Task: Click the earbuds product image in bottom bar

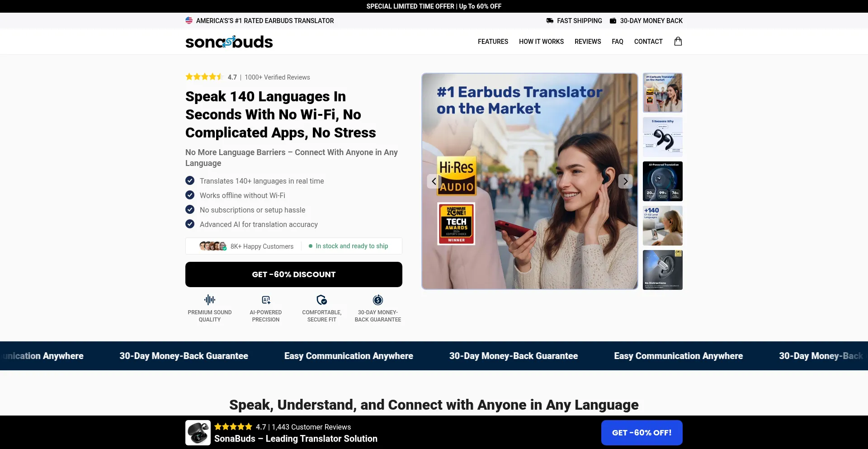Action: tap(198, 433)
